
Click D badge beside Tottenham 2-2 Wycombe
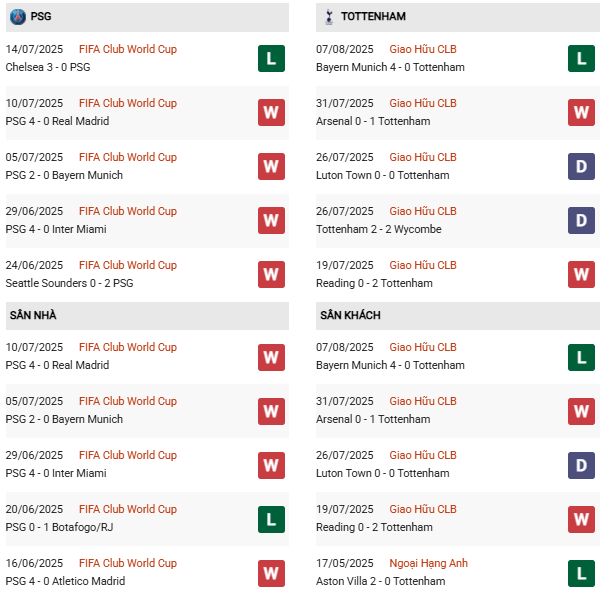582,220
